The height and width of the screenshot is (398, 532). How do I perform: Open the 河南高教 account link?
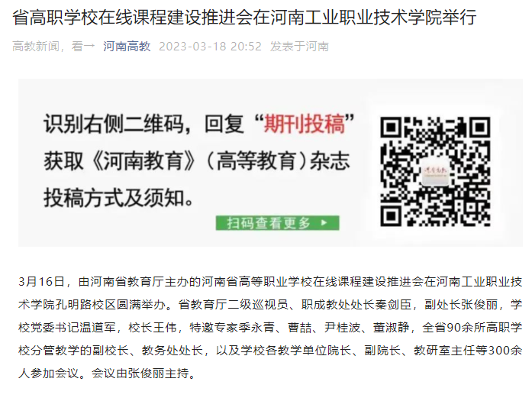pos(127,46)
